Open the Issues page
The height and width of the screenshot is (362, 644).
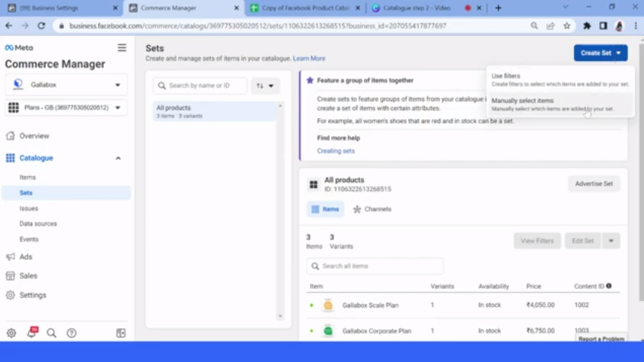pyautogui.click(x=29, y=208)
